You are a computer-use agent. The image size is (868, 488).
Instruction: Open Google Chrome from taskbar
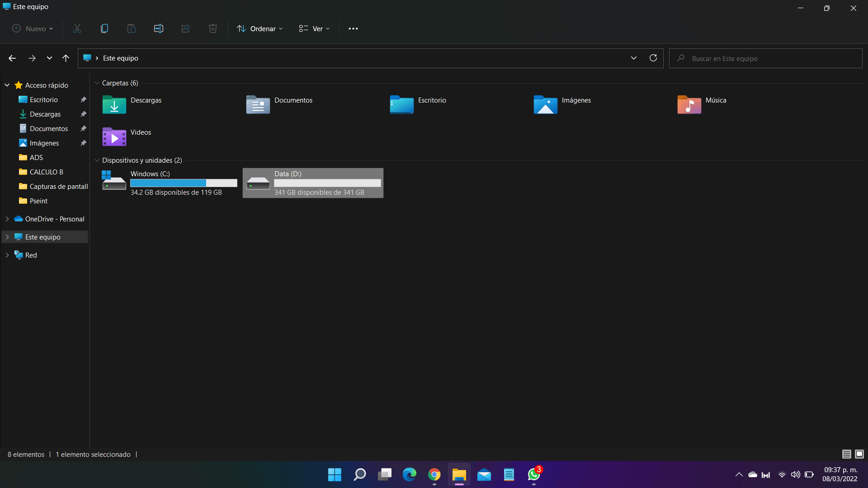[434, 474]
